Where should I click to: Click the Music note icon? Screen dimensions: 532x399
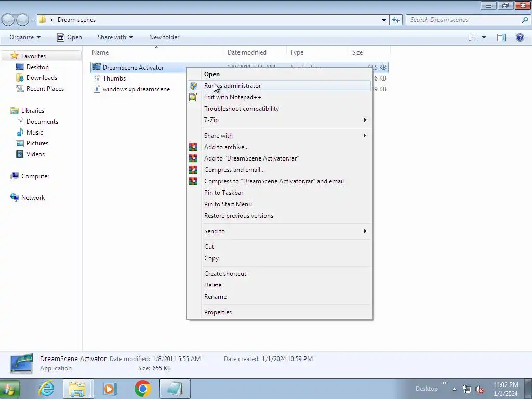(x=20, y=132)
